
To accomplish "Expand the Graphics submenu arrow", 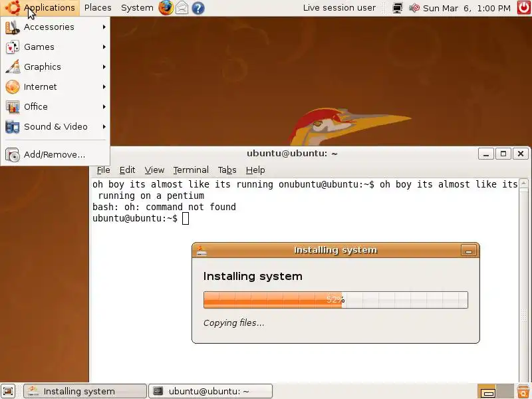I will (x=104, y=67).
